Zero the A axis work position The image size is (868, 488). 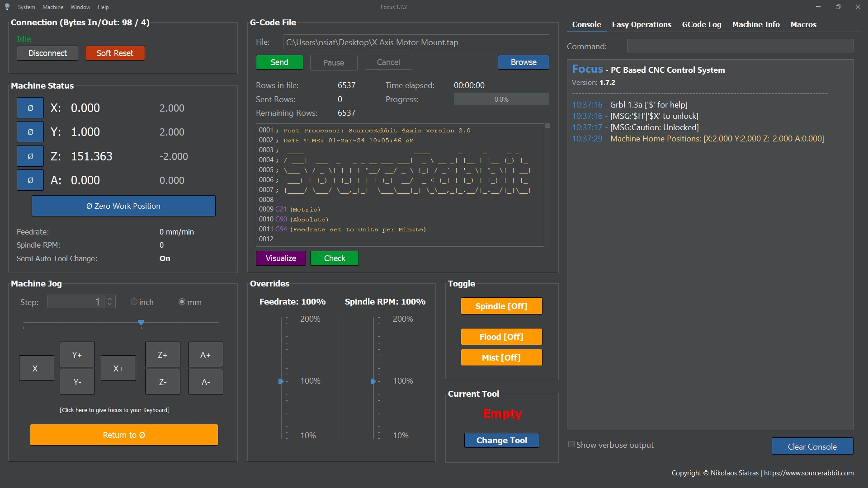[x=30, y=180]
